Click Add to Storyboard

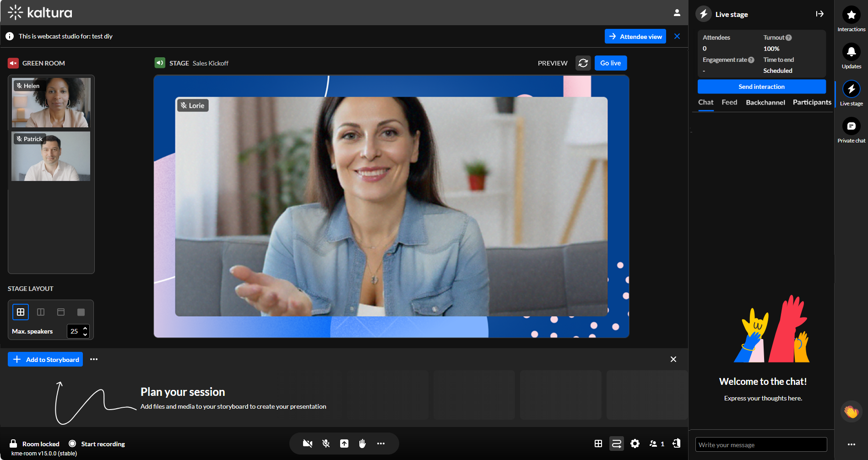45,359
